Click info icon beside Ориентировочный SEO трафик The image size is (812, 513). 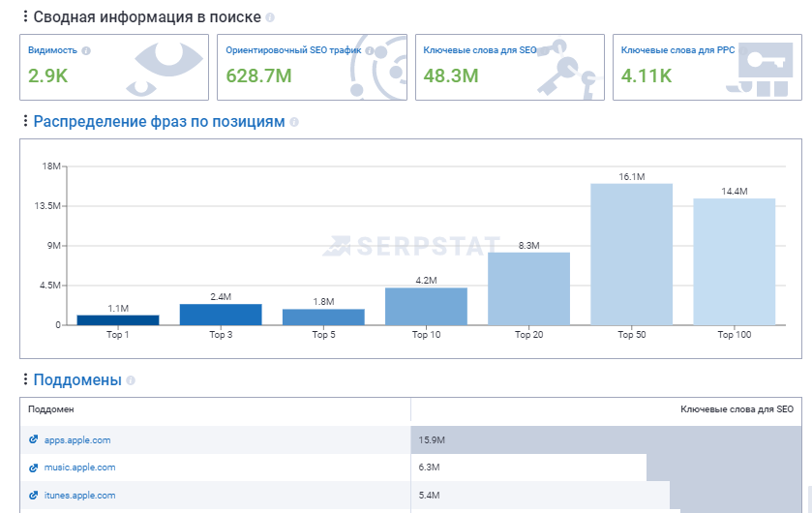click(370, 50)
